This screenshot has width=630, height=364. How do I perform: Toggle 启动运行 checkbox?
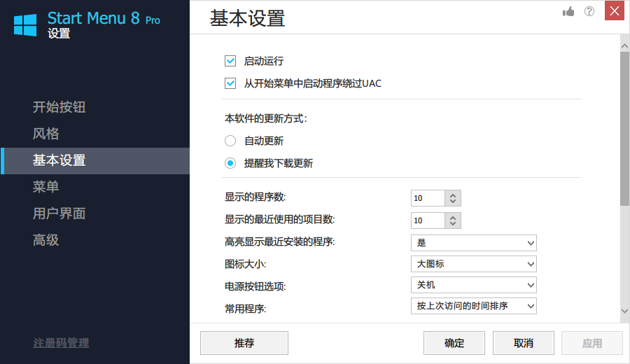[x=230, y=61]
